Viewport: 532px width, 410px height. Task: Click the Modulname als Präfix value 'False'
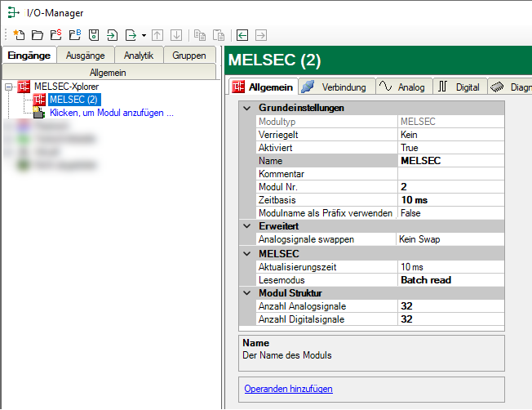point(451,213)
